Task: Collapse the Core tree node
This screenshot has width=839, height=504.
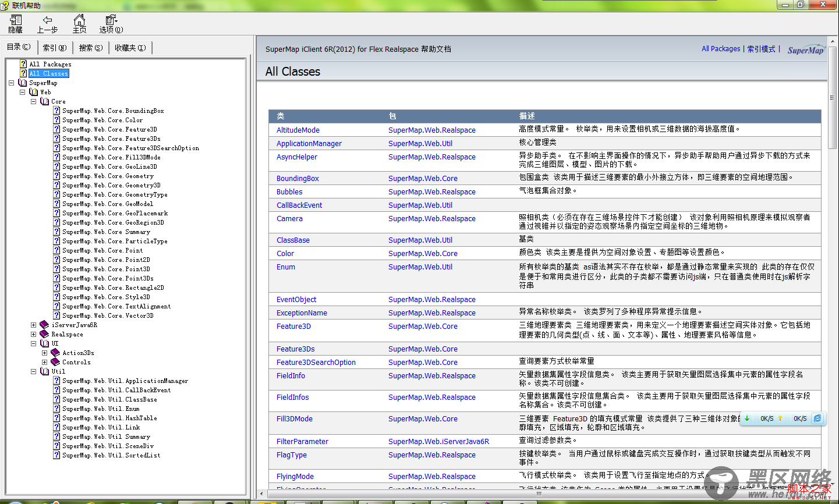Action: point(33,101)
